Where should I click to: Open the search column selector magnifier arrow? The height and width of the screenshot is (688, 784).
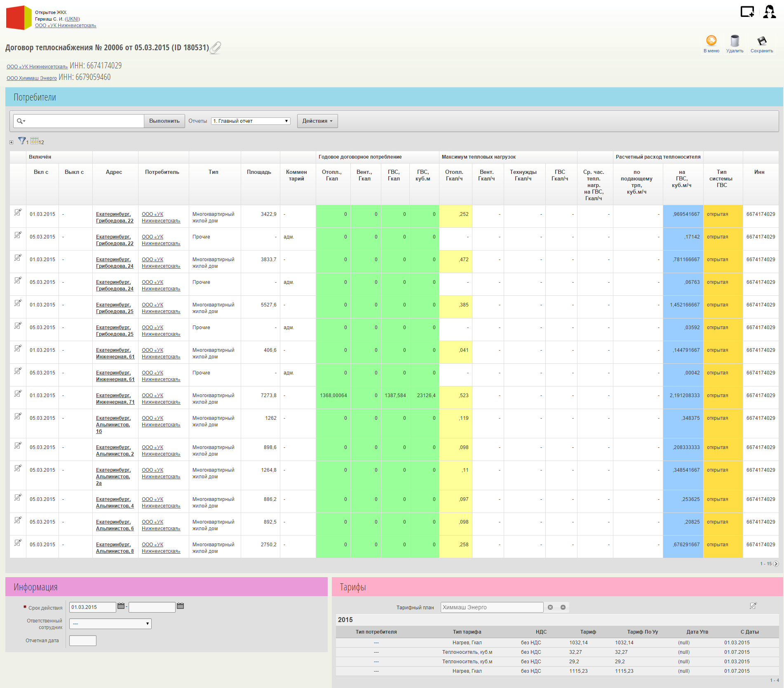point(21,121)
